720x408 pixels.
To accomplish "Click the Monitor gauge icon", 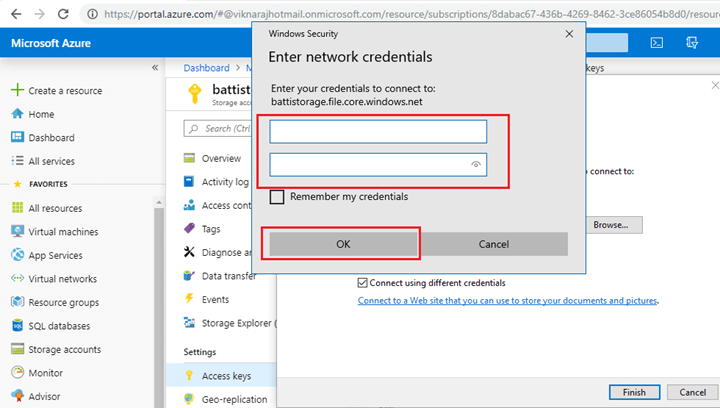I will pos(17,372).
